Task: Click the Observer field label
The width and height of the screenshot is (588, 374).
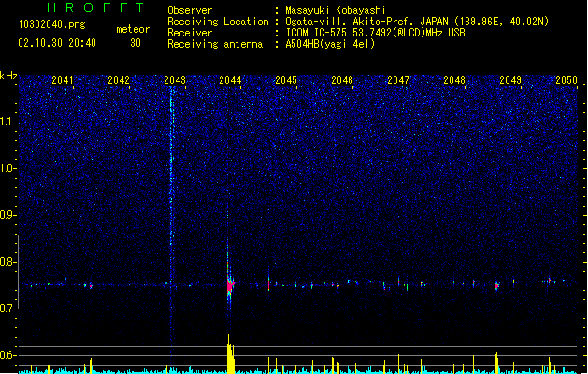Action: [190, 10]
